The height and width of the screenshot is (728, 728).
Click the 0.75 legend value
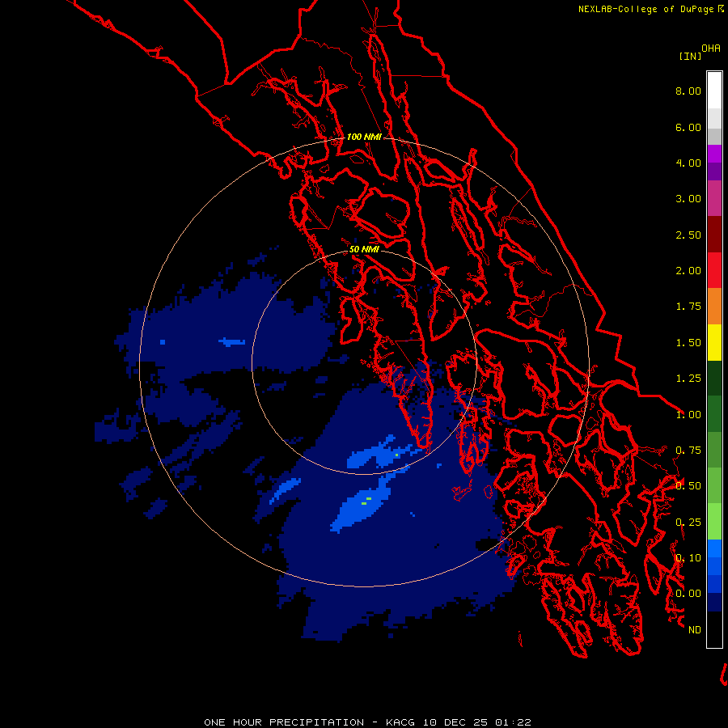coord(688,451)
